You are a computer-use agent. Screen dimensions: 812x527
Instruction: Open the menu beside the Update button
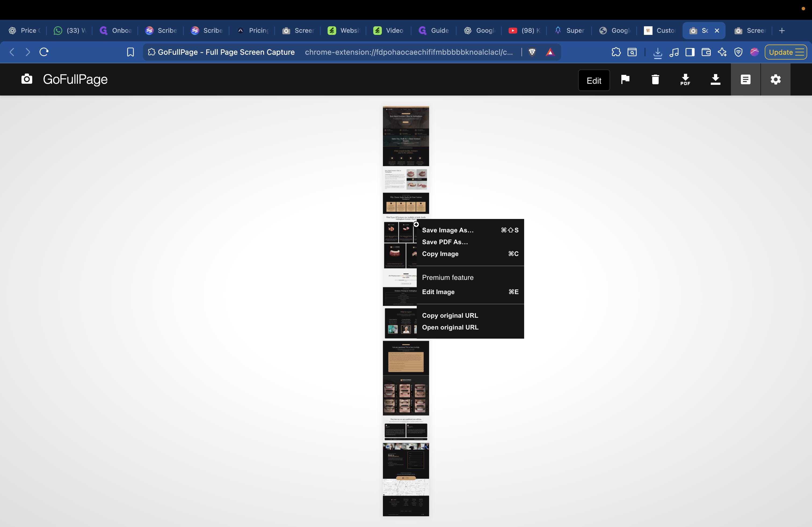click(802, 52)
